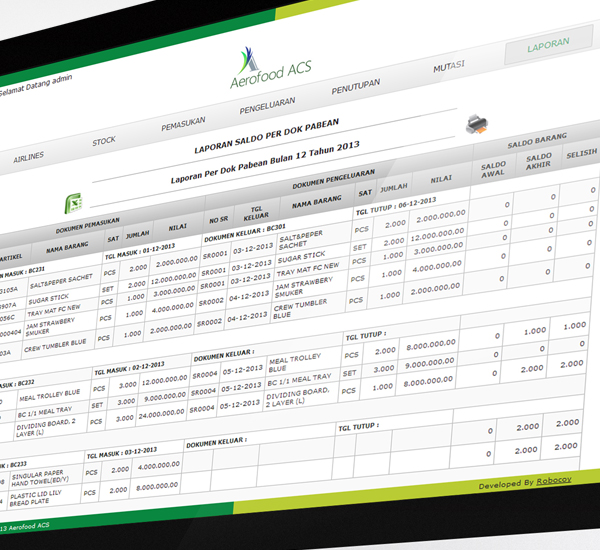Select the PENUTUPAN menu item

pyautogui.click(x=356, y=86)
